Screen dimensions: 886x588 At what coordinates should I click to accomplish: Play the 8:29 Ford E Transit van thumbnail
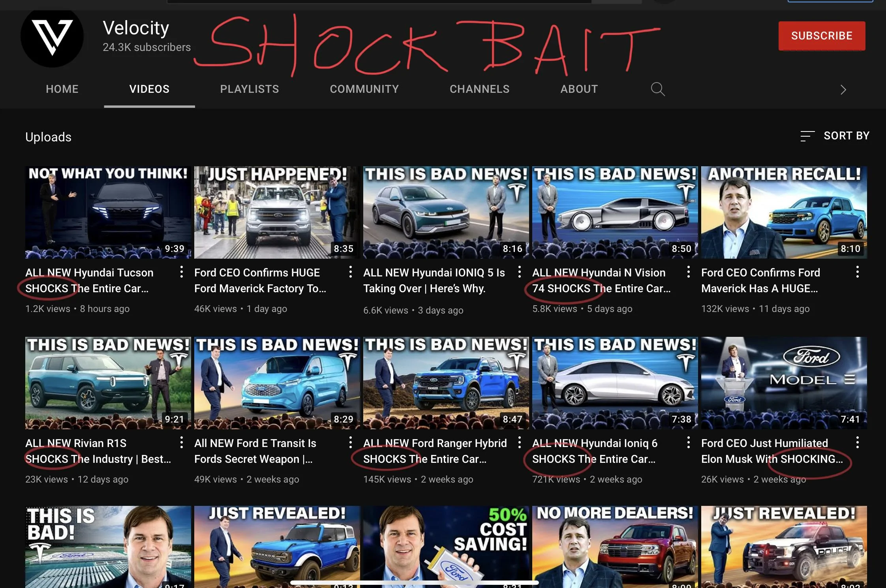pyautogui.click(x=277, y=383)
